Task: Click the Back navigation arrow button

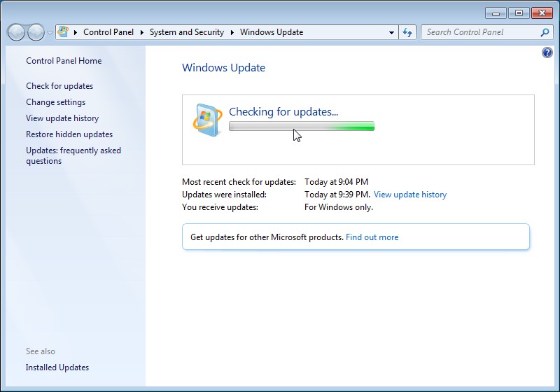Action: pos(16,32)
